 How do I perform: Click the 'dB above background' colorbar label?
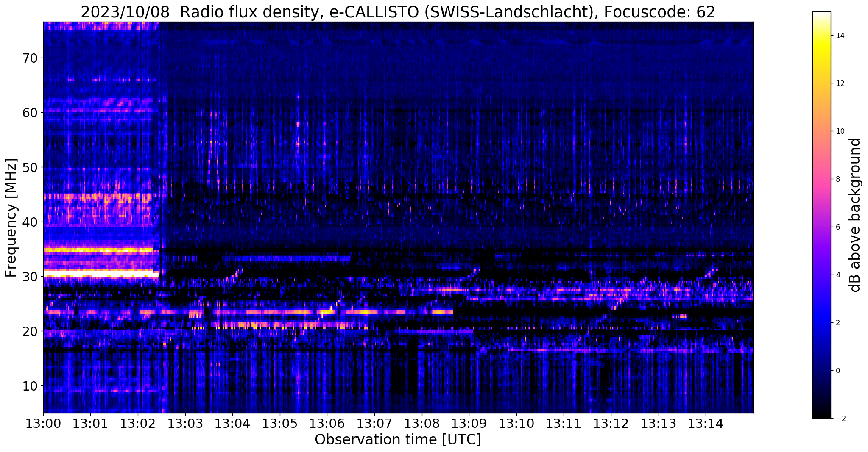855,215
